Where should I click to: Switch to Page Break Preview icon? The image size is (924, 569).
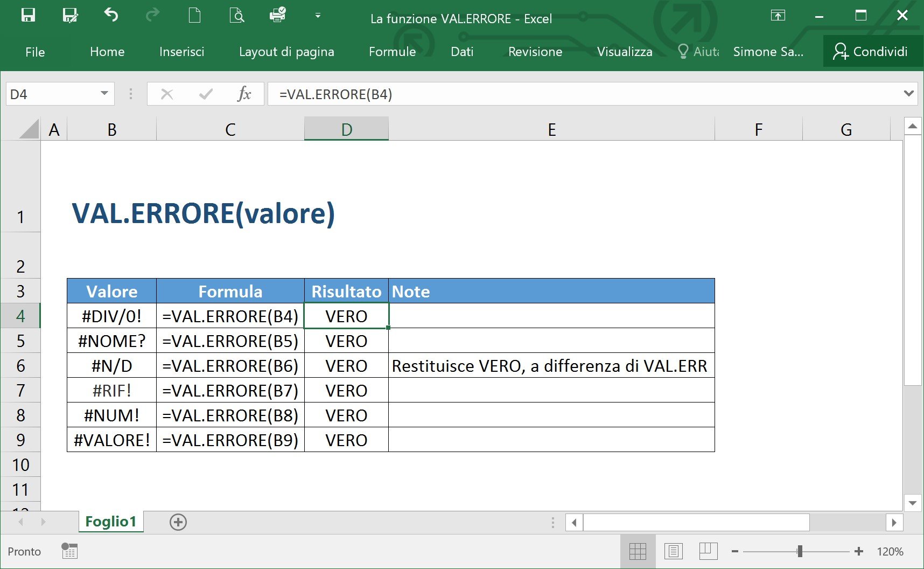(708, 551)
